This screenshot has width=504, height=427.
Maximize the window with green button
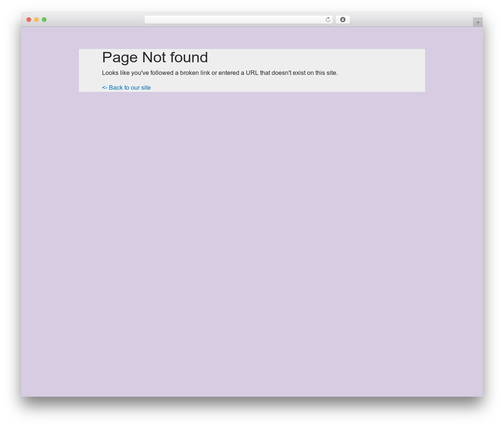44,20
